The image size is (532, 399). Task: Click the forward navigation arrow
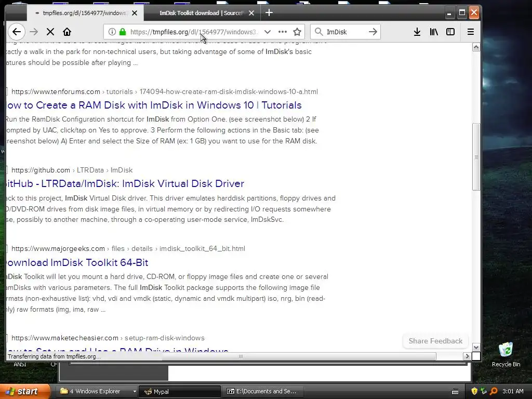coord(34,32)
